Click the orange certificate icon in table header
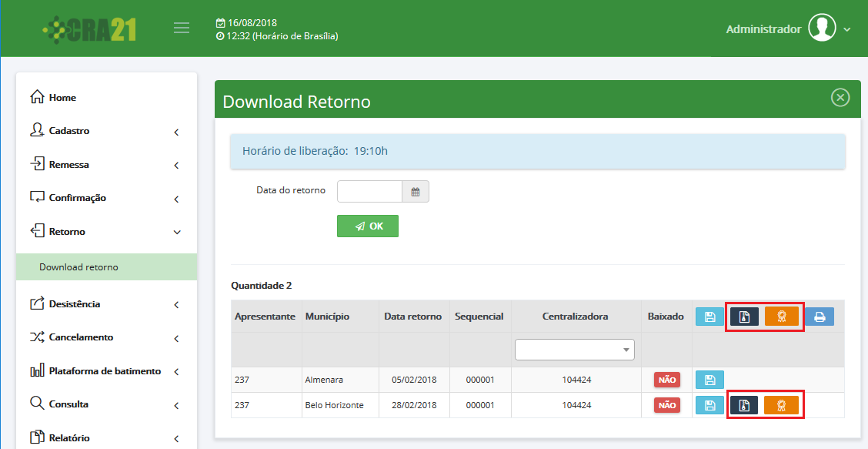 coord(781,317)
